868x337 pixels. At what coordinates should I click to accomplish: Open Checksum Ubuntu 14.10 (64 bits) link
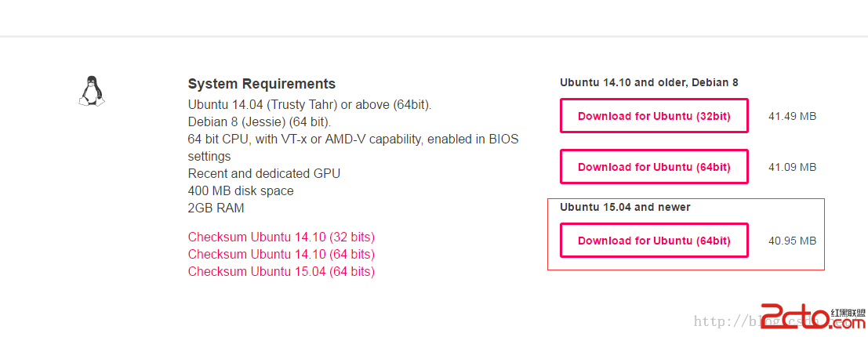click(x=281, y=254)
